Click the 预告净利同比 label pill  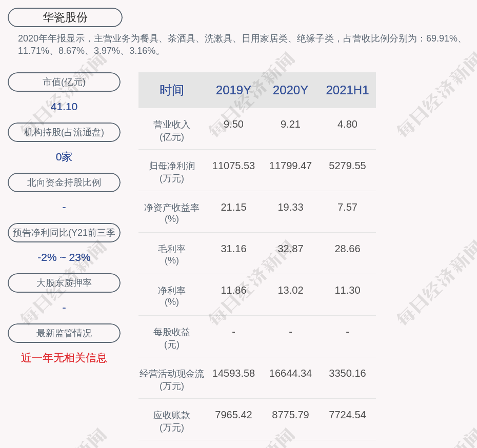(x=64, y=233)
